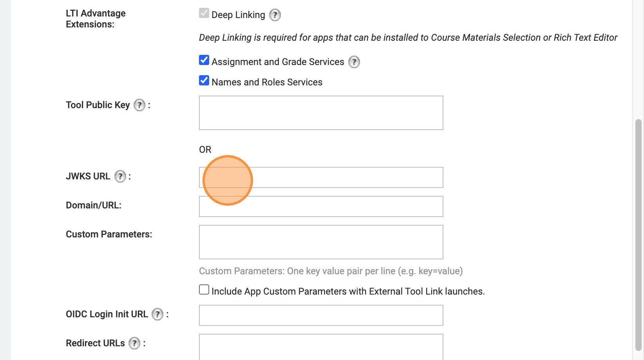Image resolution: width=644 pixels, height=360 pixels.
Task: Open Assignment and Grade Services help icon
Action: coord(354,62)
